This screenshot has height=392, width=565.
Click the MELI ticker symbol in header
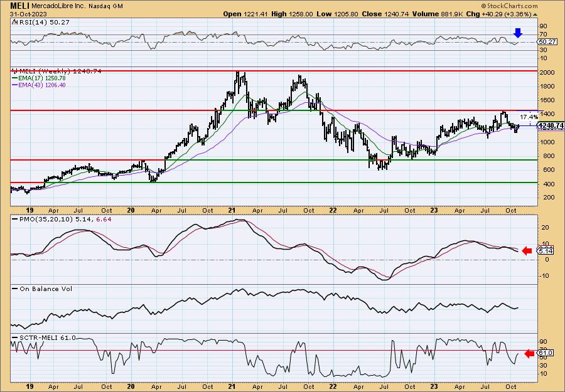click(x=20, y=6)
